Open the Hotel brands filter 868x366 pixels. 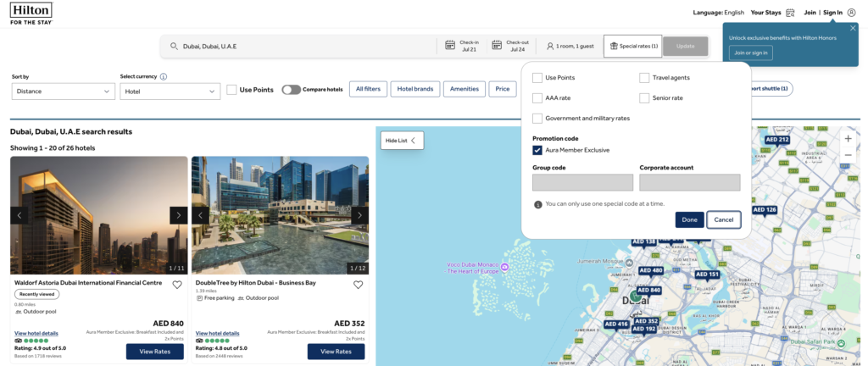415,89
